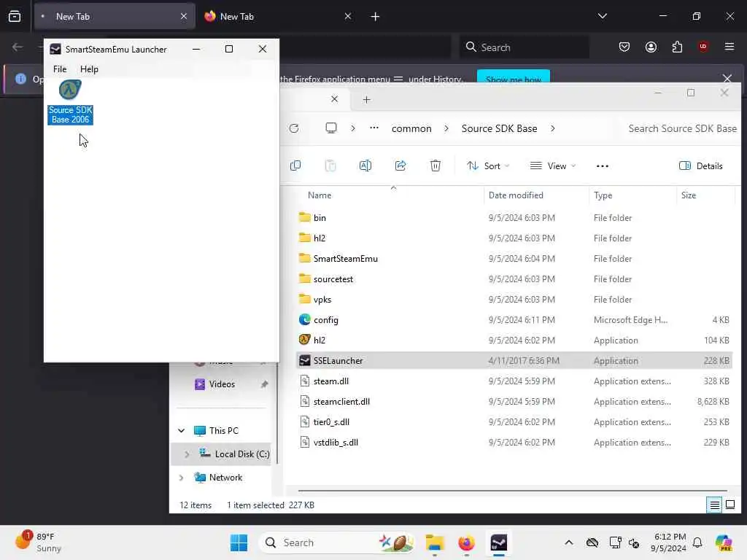Image resolution: width=747 pixels, height=560 pixels.
Task: Select the tier0_s.dll file
Action: (x=514, y=422)
